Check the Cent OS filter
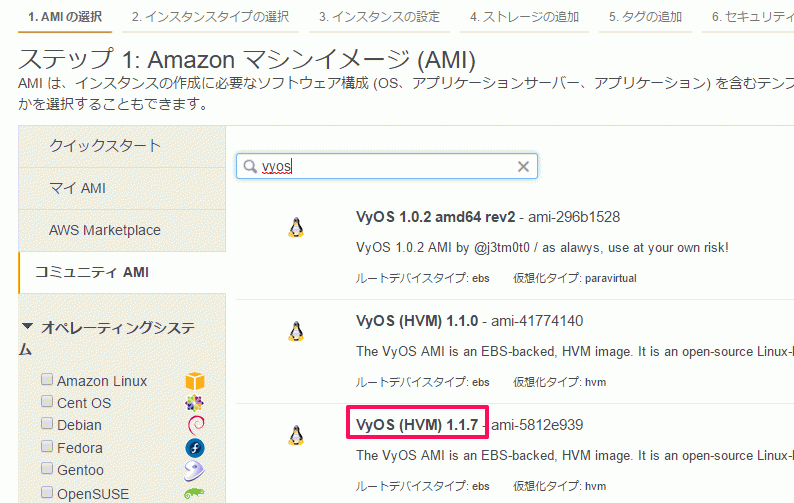Viewport: 794px width, 503px height. point(47,401)
